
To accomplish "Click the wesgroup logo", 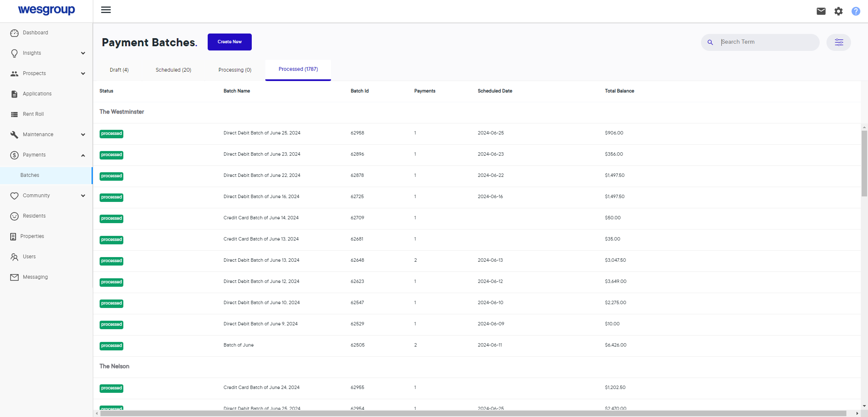I will 46,10.
